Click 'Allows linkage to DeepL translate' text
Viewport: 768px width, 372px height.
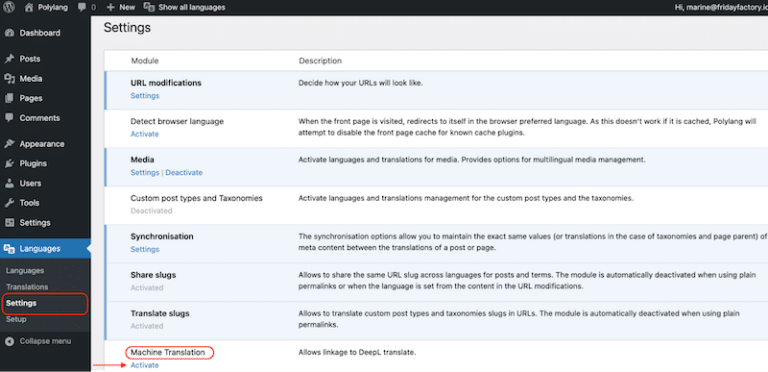pyautogui.click(x=357, y=352)
